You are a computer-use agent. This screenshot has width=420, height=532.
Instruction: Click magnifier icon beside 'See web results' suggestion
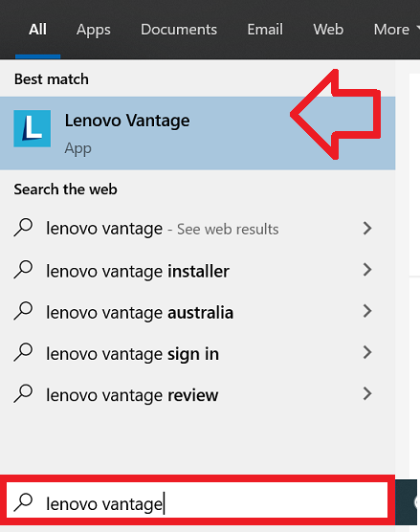23,228
